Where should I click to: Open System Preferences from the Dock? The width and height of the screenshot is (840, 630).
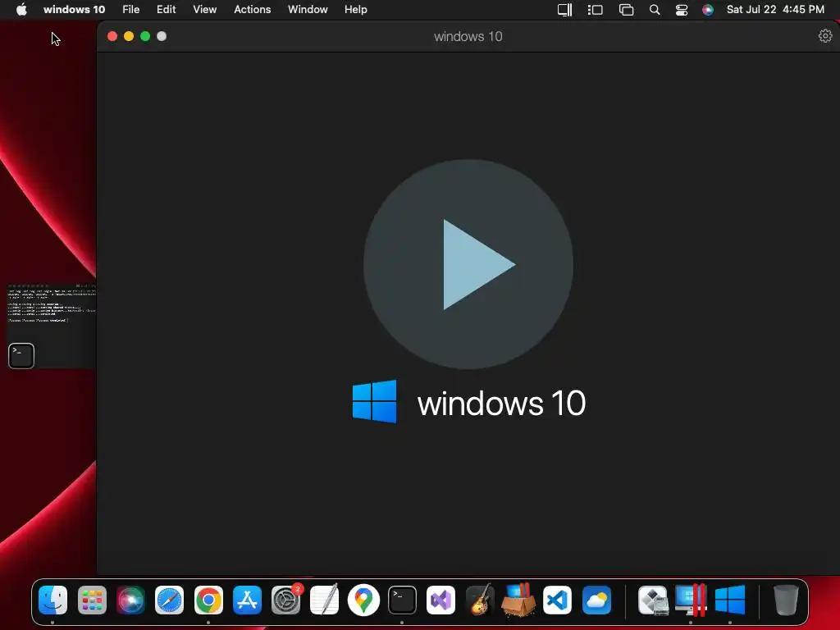pyautogui.click(x=286, y=600)
